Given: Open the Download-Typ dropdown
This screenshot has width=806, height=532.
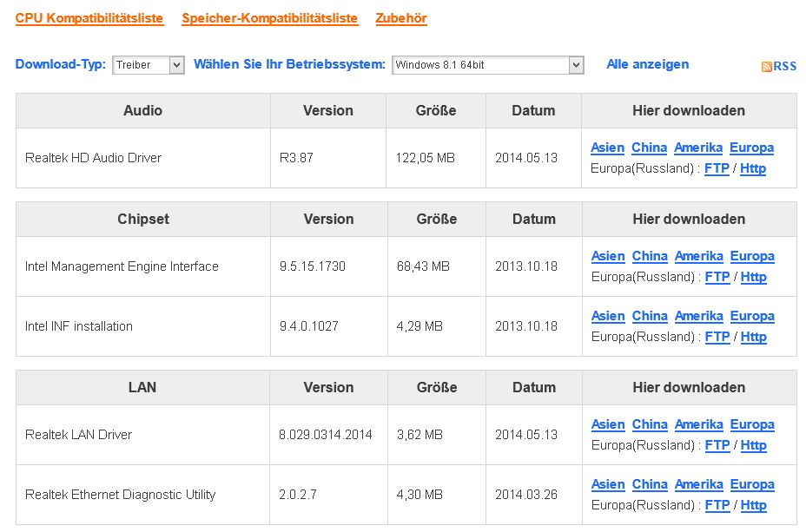Looking at the screenshot, I should (176, 65).
